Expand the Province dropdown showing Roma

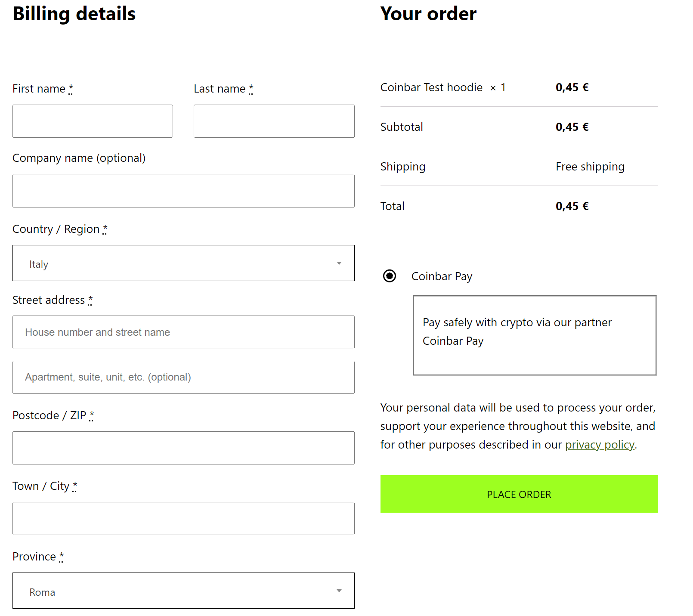click(x=183, y=591)
